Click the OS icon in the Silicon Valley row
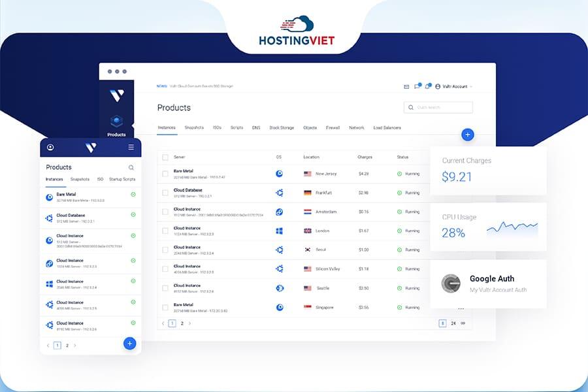Screen dimensions: 588x392 point(280,269)
